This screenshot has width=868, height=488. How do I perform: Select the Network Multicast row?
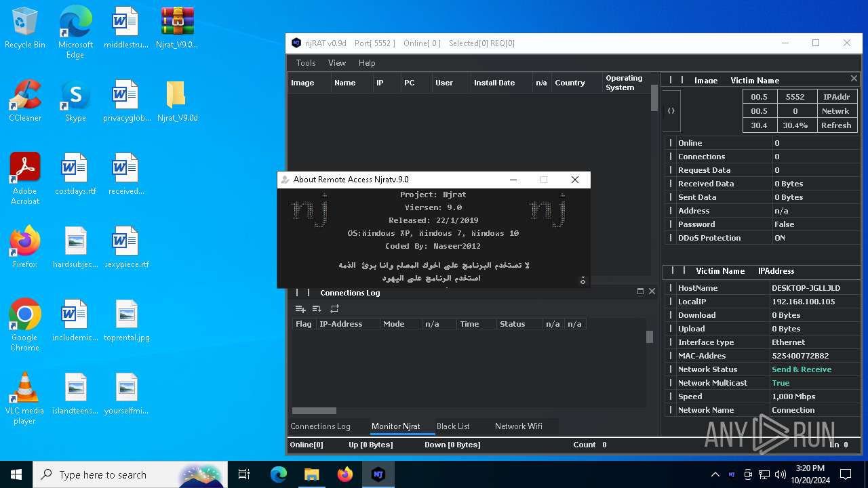(762, 383)
